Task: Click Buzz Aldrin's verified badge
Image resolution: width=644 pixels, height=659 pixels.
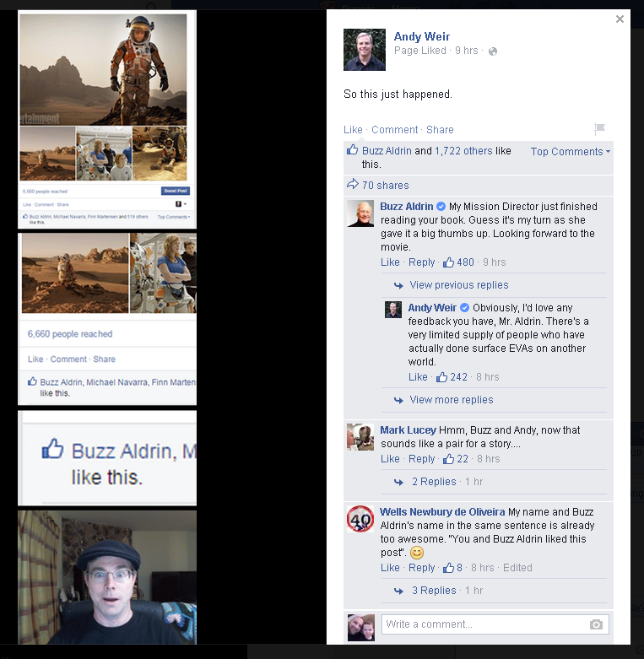Action: 441,207
